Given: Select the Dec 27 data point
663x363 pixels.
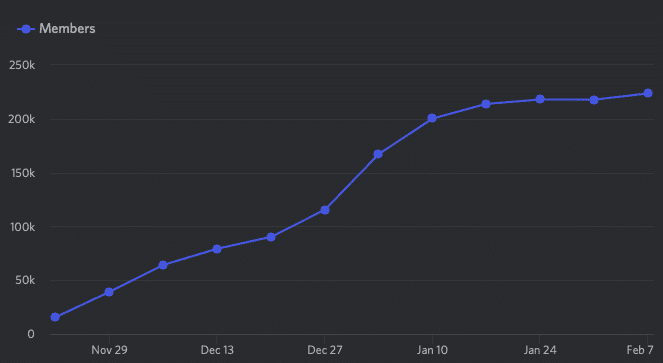Looking at the screenshot, I should pyautogui.click(x=325, y=210).
